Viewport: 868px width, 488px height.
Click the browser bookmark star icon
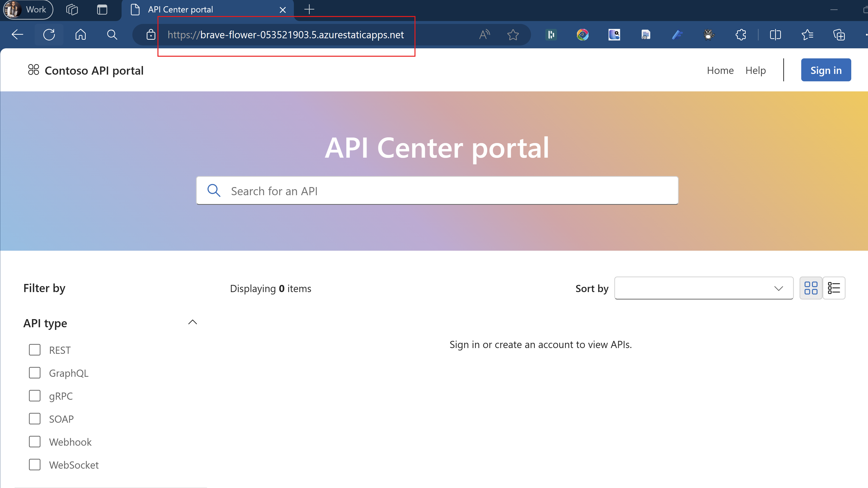513,34
